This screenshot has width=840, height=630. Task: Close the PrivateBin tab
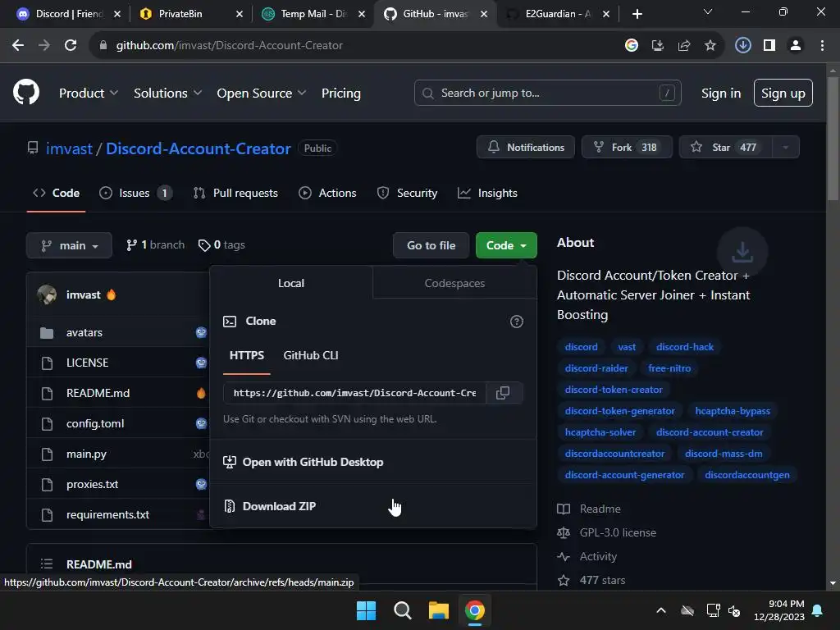240,14
